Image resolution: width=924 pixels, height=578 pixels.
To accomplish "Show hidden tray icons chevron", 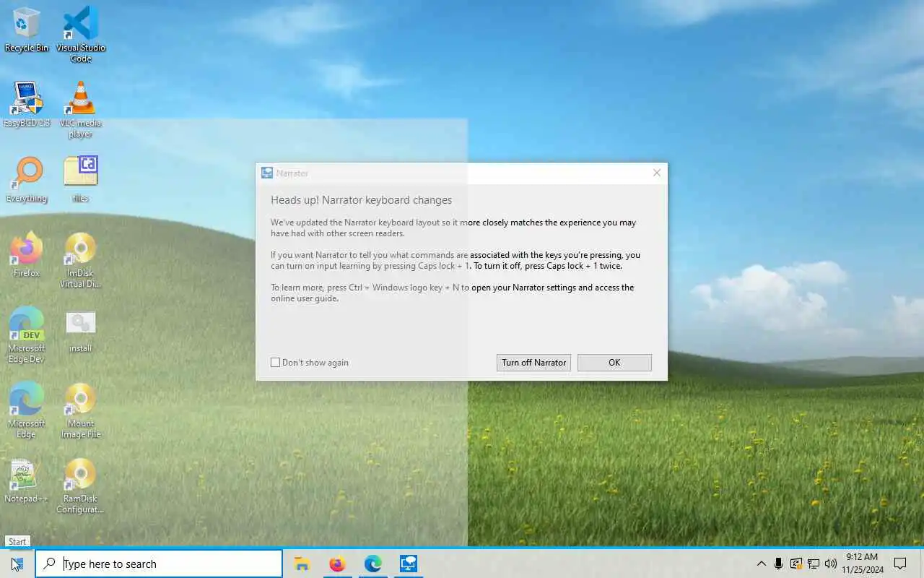I will [761, 564].
